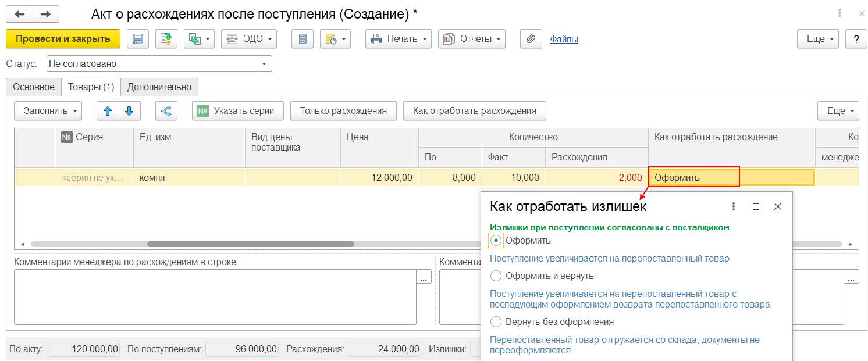Click the save document (floppy disk) icon
The image size is (868, 361).
tap(138, 39)
